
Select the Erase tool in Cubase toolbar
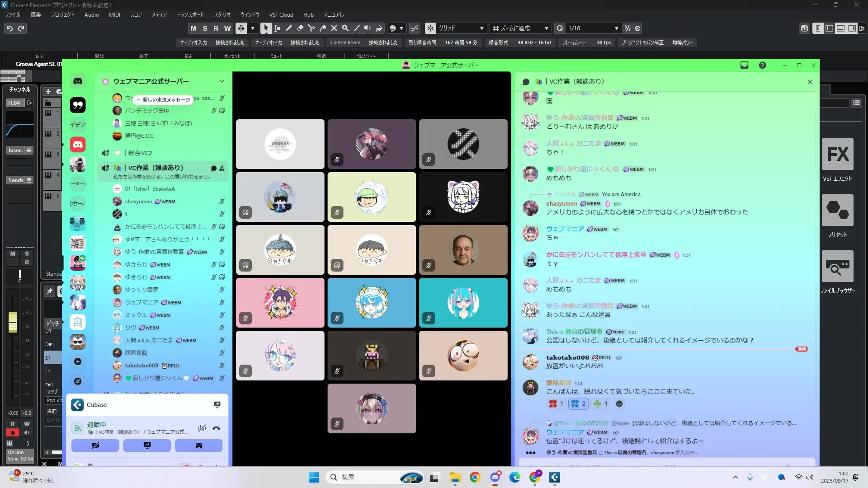(x=300, y=28)
